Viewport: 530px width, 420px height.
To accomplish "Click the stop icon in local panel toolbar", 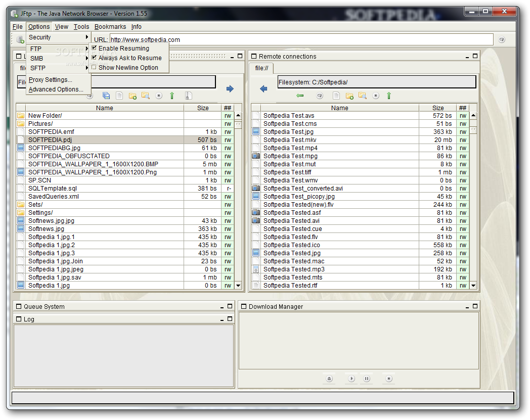I will [159, 96].
